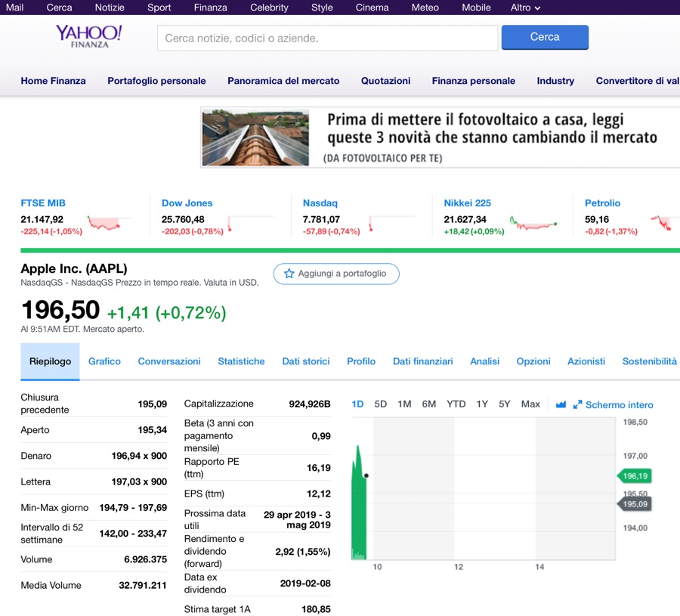Click the Stima target 1A value 180,85

coord(316,609)
